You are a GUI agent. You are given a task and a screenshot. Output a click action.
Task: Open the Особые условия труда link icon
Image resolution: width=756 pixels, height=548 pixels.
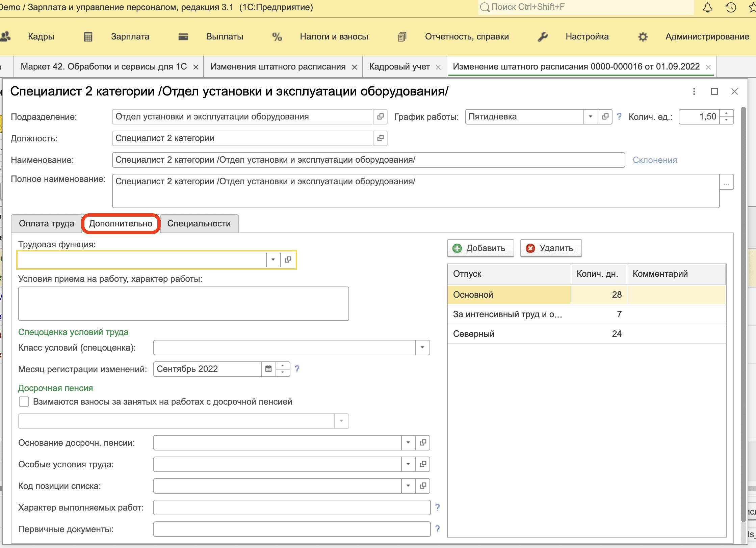pos(422,464)
